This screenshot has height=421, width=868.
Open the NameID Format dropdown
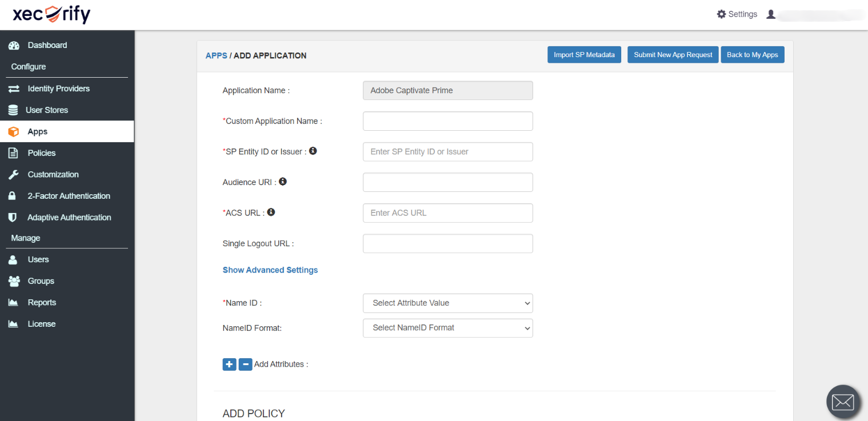tap(447, 328)
